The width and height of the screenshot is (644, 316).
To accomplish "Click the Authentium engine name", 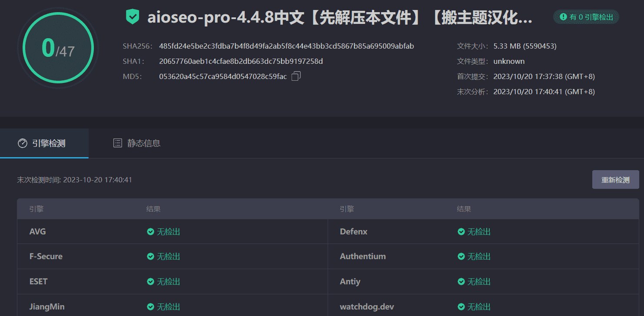I will point(363,257).
